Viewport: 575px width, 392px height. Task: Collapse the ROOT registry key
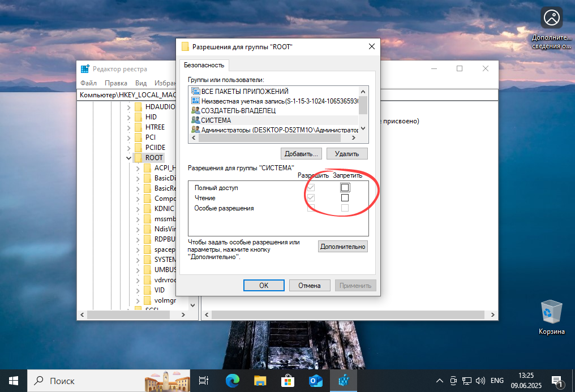pyautogui.click(x=128, y=157)
